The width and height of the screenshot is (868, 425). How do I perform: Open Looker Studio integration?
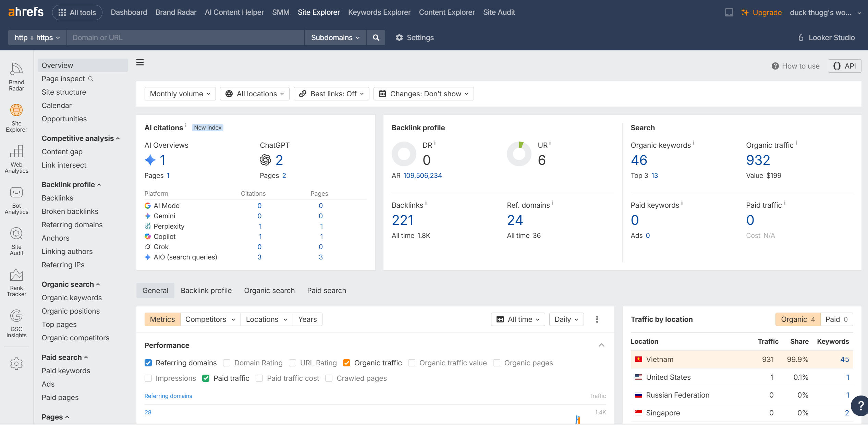click(826, 37)
